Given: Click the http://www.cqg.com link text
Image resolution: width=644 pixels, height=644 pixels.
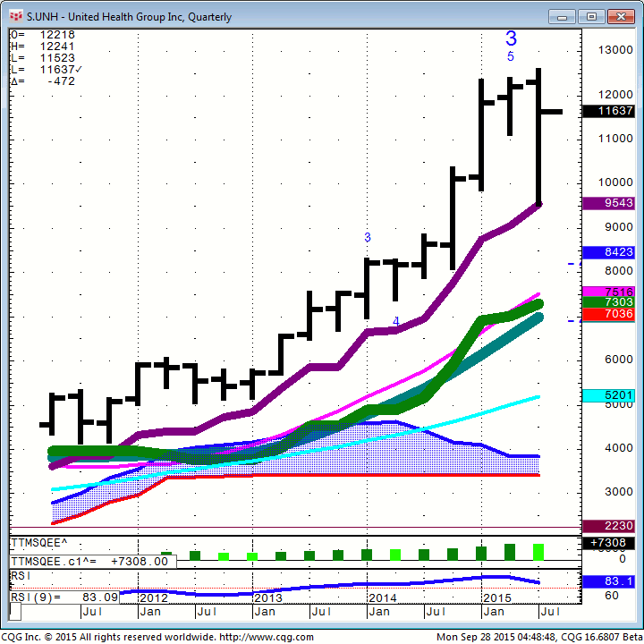Looking at the screenshot, I should (x=267, y=637).
